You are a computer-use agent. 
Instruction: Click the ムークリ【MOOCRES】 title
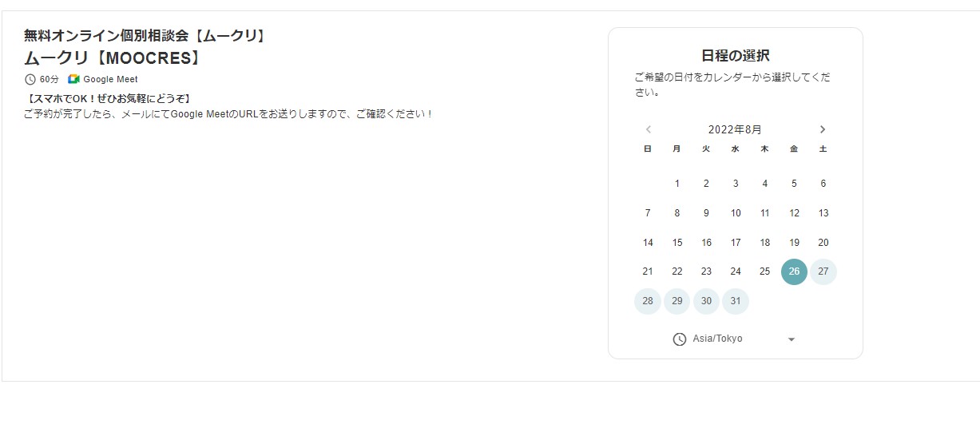(112, 58)
